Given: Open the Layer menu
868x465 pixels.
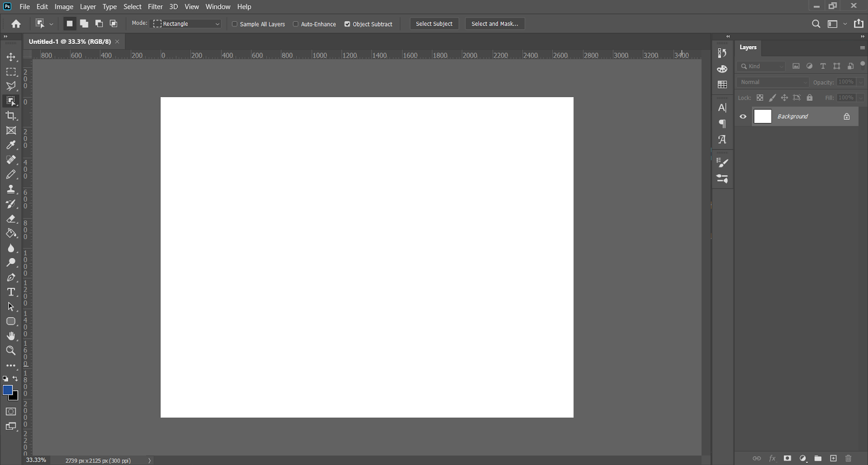Looking at the screenshot, I should (88, 7).
